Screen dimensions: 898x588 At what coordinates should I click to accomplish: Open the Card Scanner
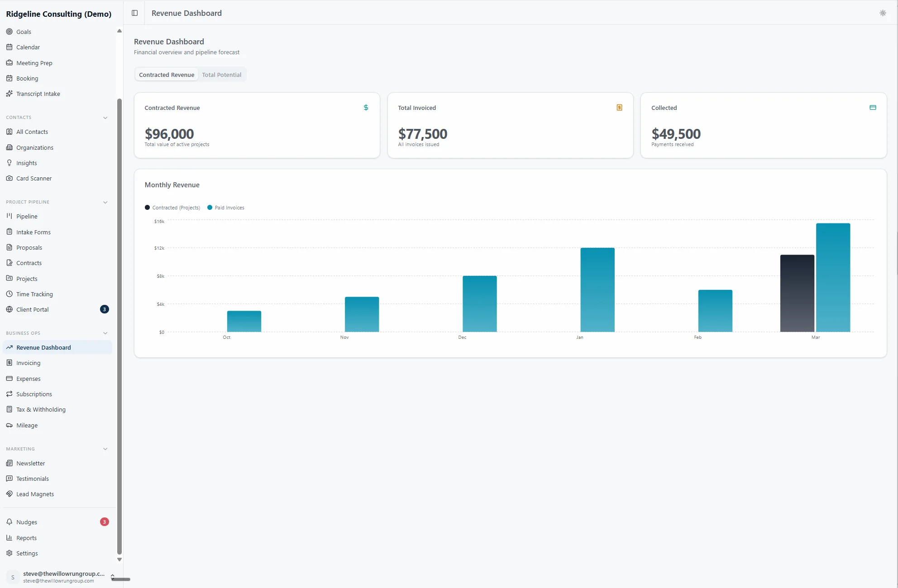(x=33, y=178)
